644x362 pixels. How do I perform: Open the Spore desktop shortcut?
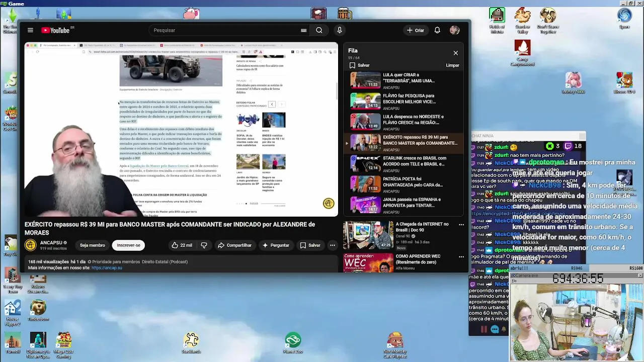[624, 19]
